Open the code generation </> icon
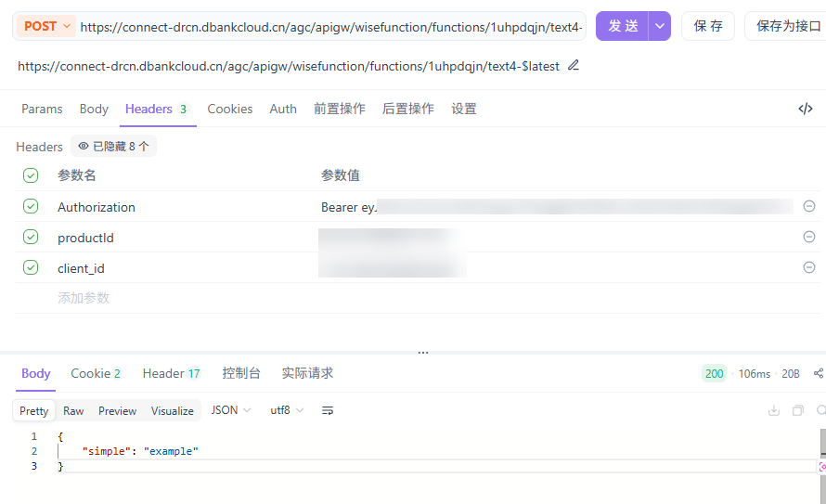The width and height of the screenshot is (826, 504). click(805, 109)
